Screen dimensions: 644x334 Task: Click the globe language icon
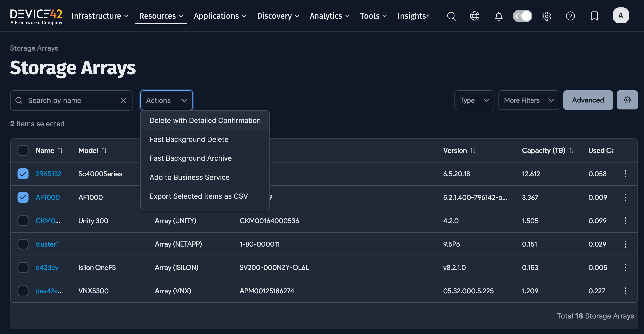pyautogui.click(x=474, y=16)
